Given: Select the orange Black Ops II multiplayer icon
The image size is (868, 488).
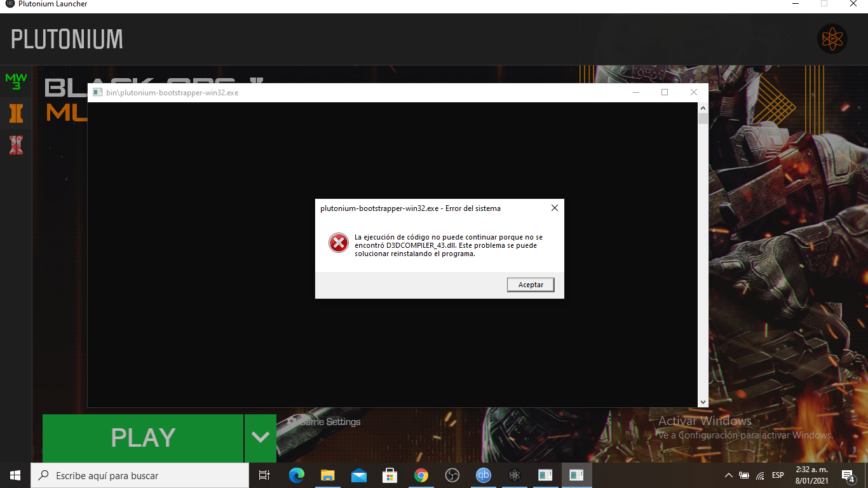Looking at the screenshot, I should pos(16,114).
